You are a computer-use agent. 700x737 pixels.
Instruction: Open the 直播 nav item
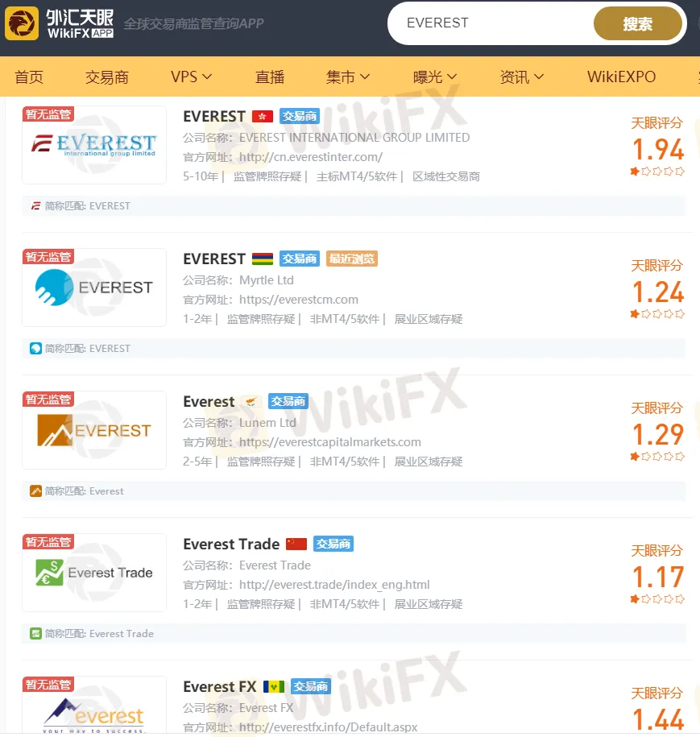[270, 77]
